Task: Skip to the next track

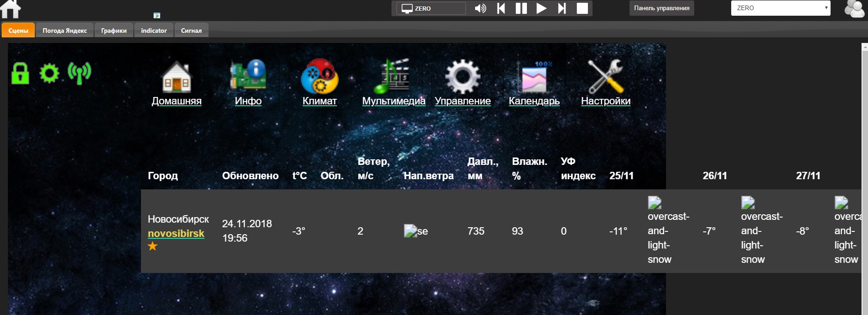Action: pyautogui.click(x=562, y=8)
